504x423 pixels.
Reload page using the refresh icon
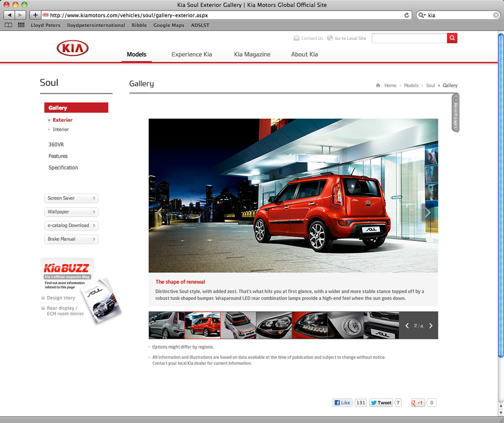406,15
